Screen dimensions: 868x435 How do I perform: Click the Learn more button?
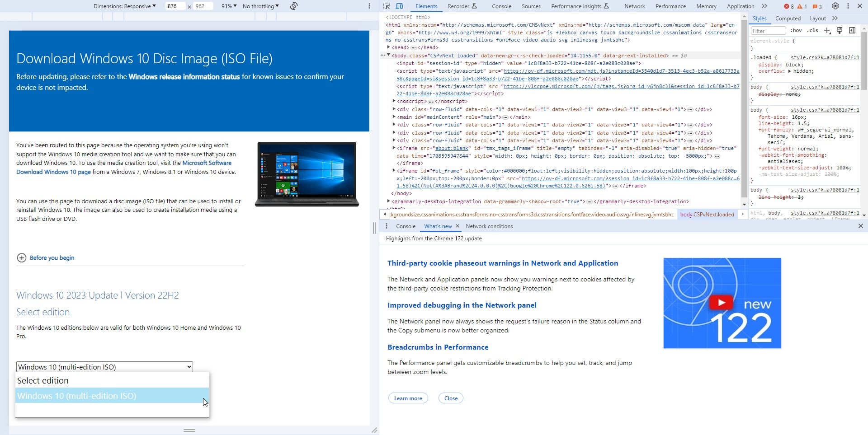[408, 398]
